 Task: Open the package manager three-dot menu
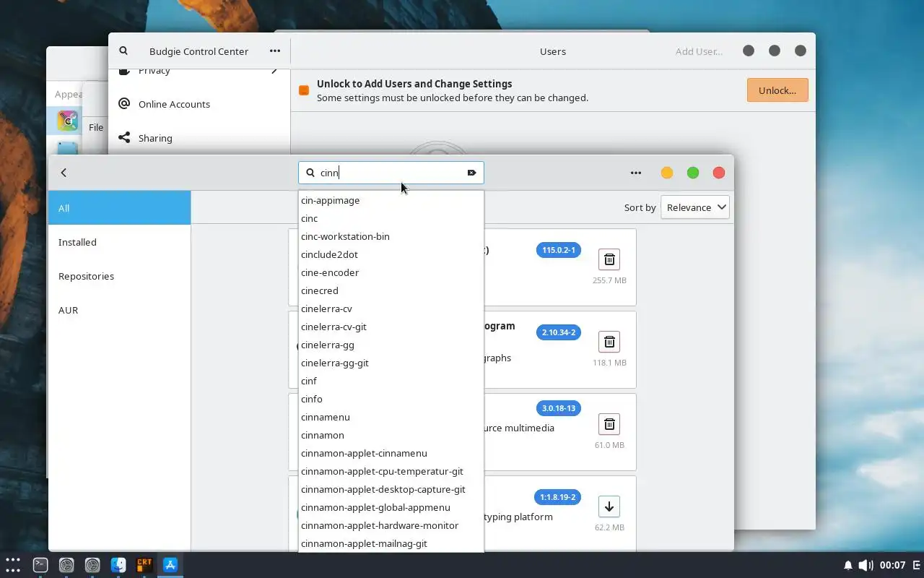(636, 173)
